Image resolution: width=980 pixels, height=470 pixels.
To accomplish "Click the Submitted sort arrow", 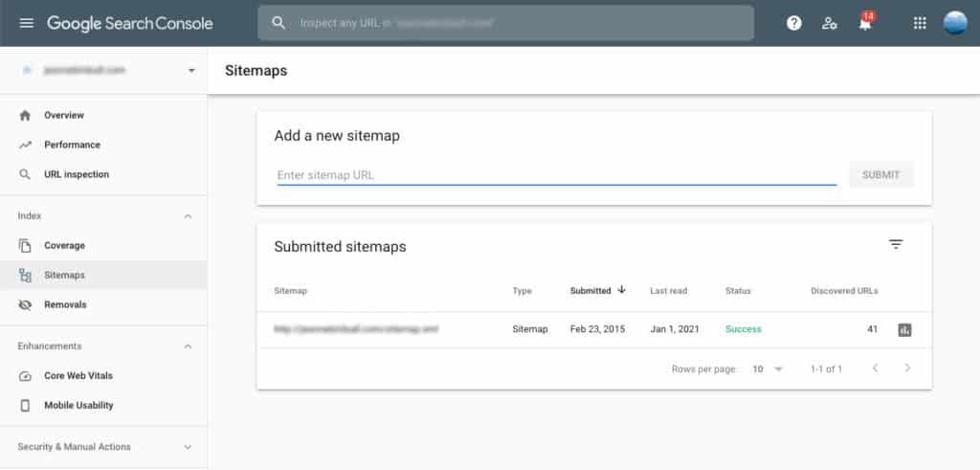I will click(x=621, y=290).
